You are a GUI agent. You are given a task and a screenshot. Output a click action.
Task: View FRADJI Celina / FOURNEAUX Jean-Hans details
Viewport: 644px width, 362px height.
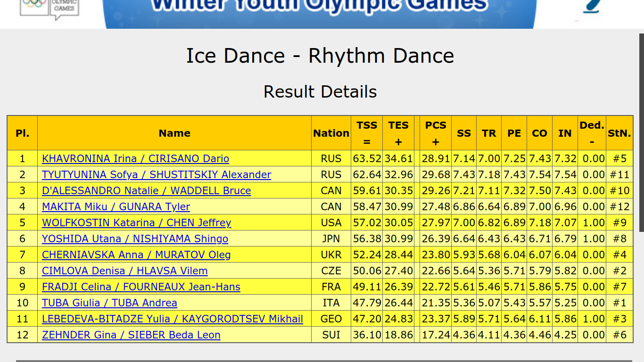coord(141,287)
